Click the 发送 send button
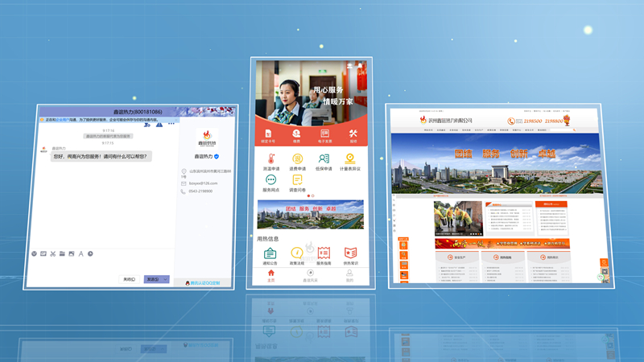644x362 pixels. [x=152, y=279]
